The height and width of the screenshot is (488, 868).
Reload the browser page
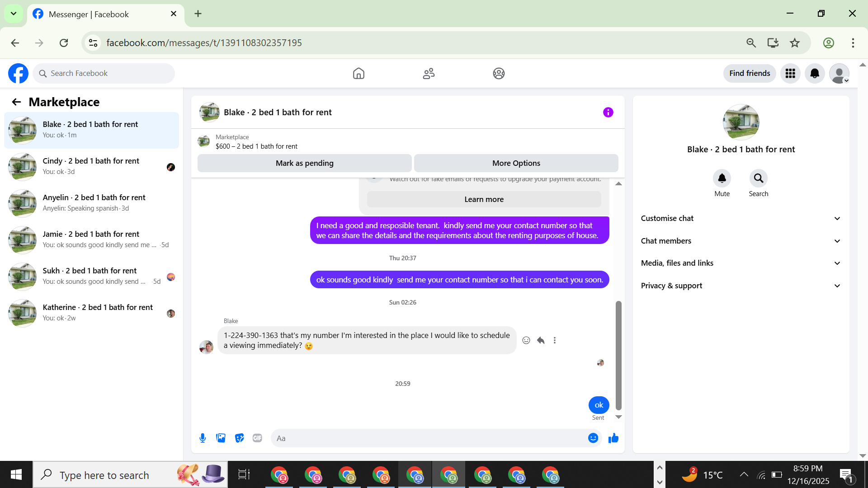point(64,43)
